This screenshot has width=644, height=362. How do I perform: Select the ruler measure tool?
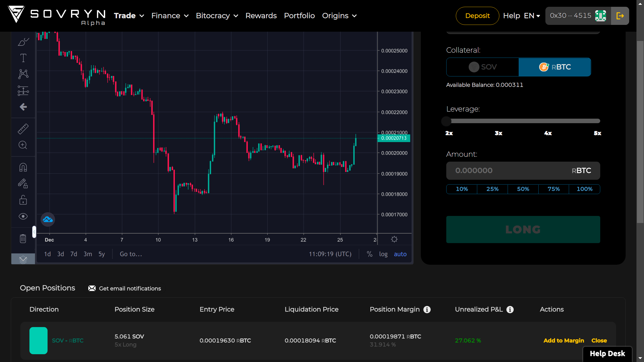(23, 129)
